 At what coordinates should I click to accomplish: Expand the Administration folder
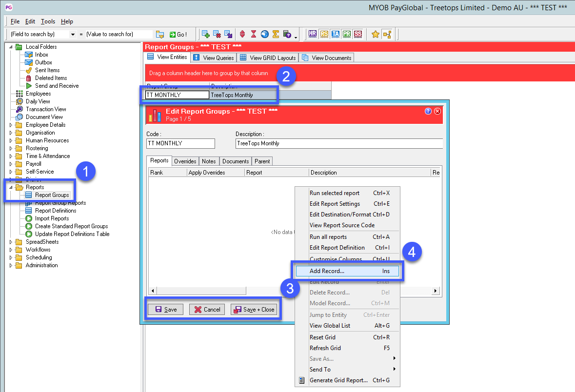coord(11,265)
